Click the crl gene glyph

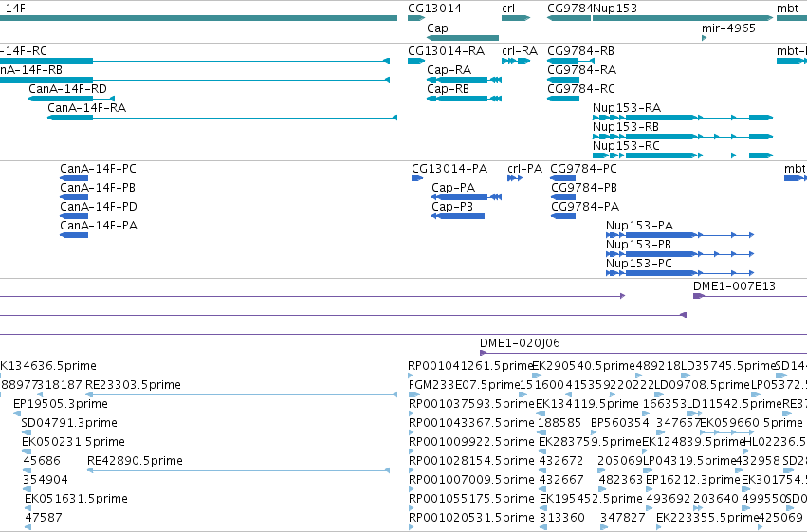click(x=516, y=19)
